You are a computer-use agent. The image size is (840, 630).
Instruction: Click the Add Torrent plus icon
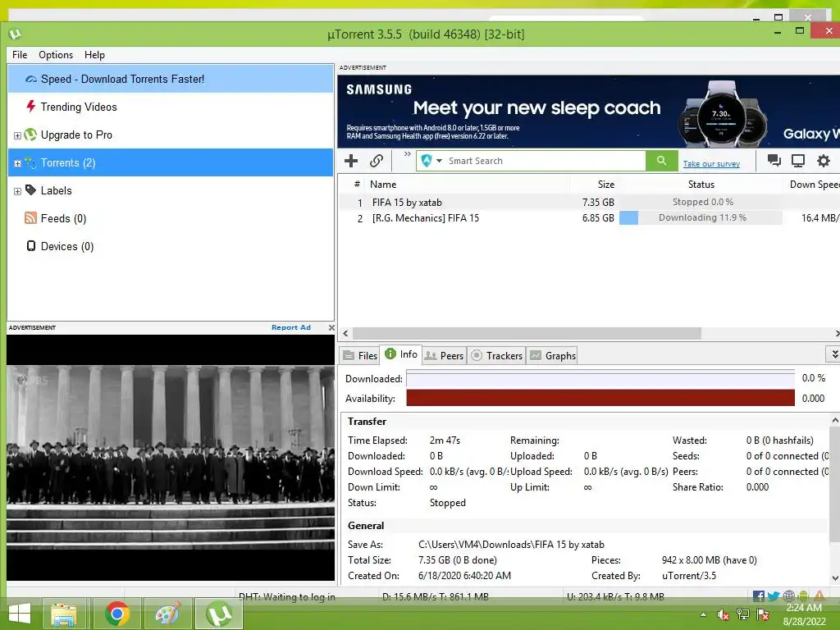351,161
